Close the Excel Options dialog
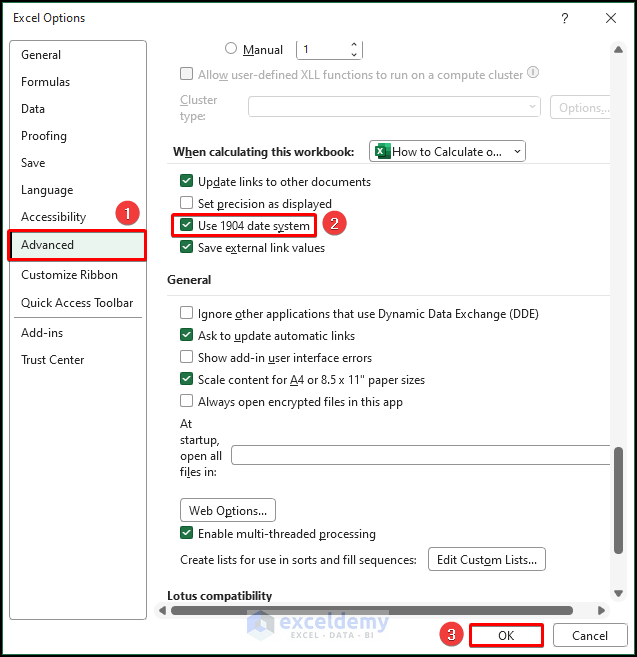This screenshot has height=657, width=637. tap(611, 18)
